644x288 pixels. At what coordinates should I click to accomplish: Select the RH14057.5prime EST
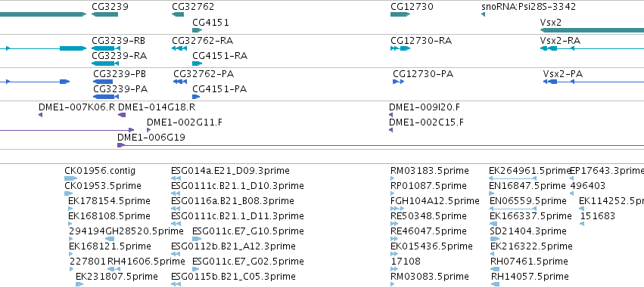point(530,277)
